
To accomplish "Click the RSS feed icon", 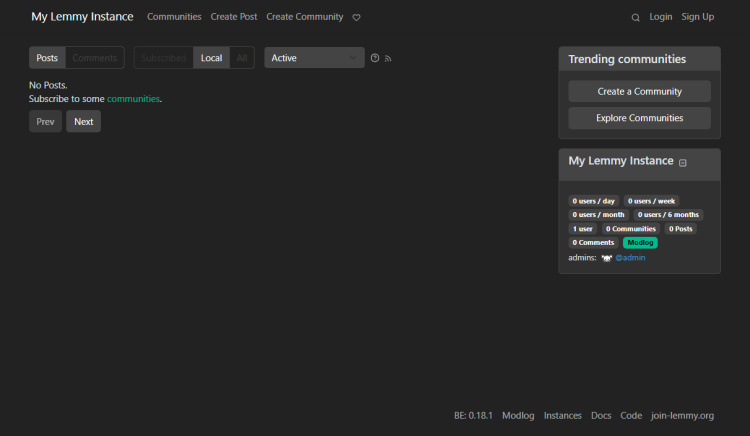I will 388,58.
